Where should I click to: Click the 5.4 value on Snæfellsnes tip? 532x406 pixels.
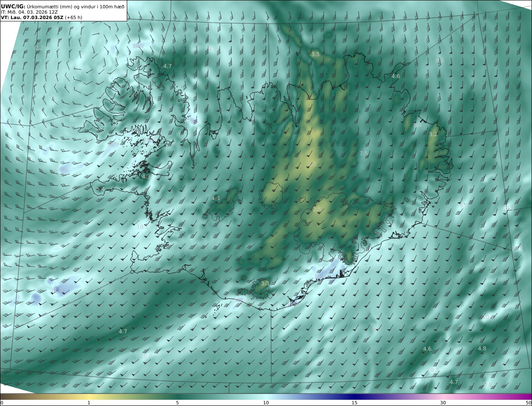tap(100, 189)
